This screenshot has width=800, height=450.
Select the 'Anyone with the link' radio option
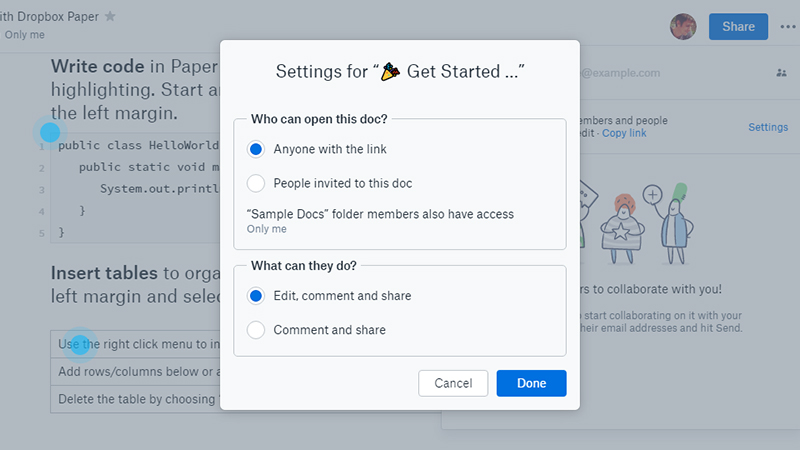click(x=256, y=149)
